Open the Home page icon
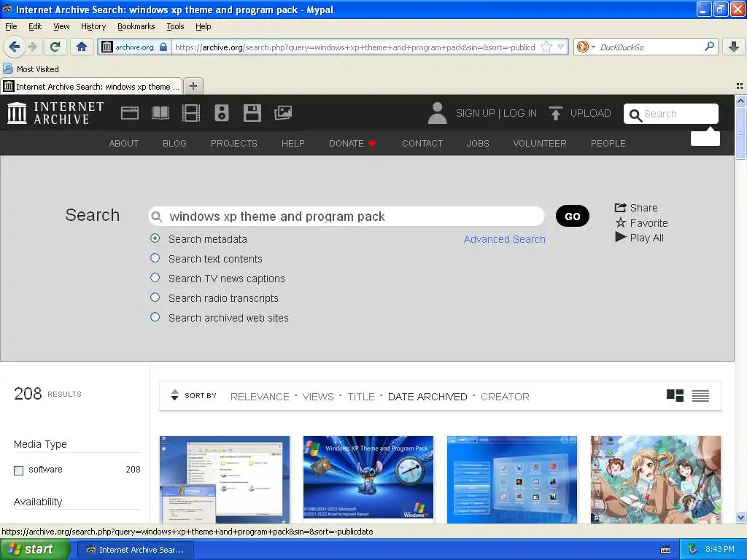 pos(82,47)
